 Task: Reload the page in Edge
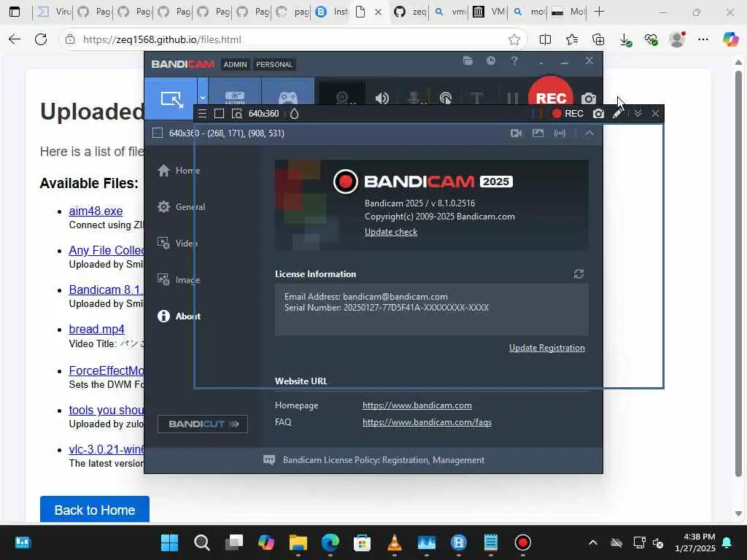(41, 39)
